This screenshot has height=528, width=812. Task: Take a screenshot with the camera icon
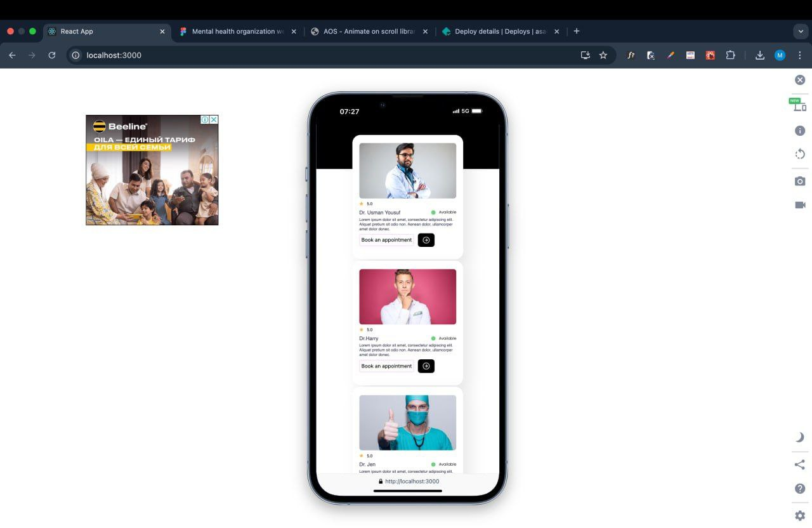click(800, 181)
